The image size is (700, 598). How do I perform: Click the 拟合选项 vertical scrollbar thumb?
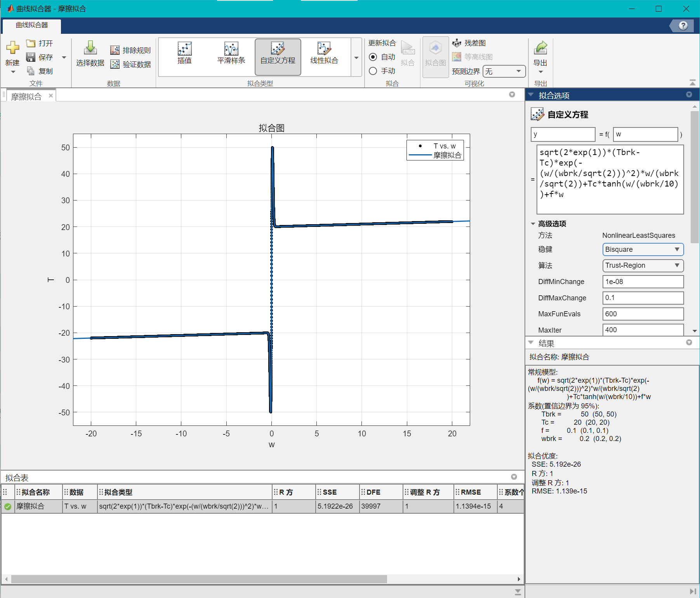tap(695, 177)
